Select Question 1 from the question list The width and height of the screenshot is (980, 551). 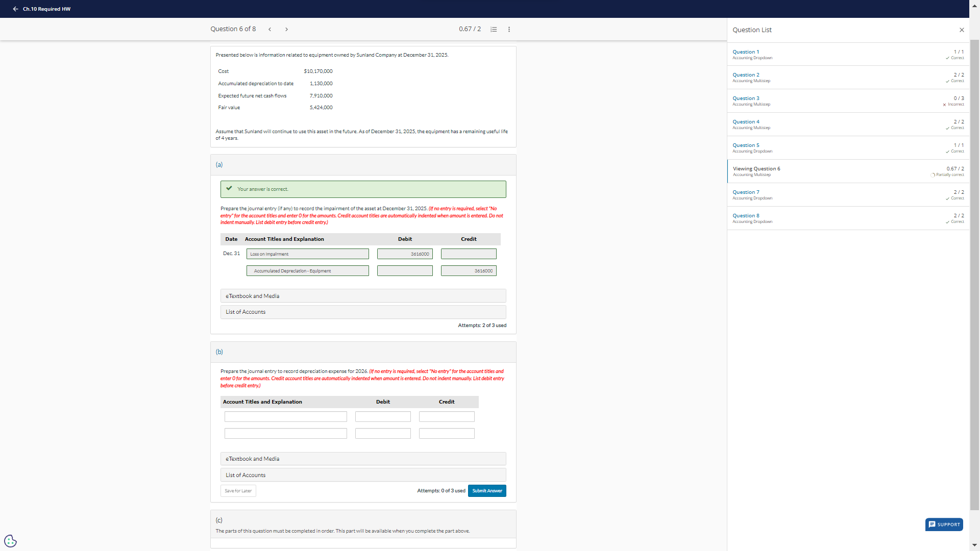pyautogui.click(x=746, y=52)
